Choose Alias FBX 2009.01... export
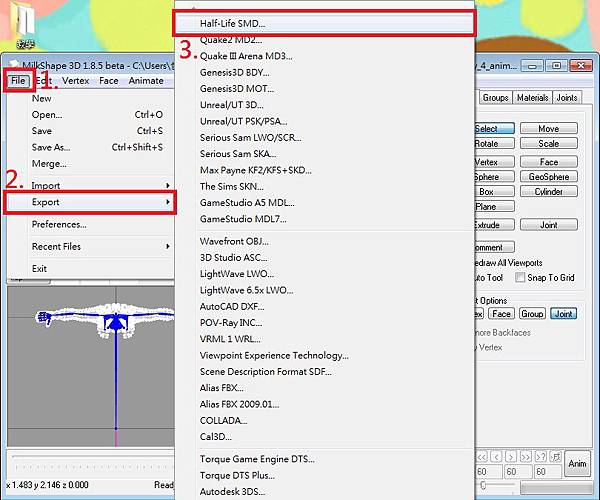The width and height of the screenshot is (600, 500). [x=324, y=404]
